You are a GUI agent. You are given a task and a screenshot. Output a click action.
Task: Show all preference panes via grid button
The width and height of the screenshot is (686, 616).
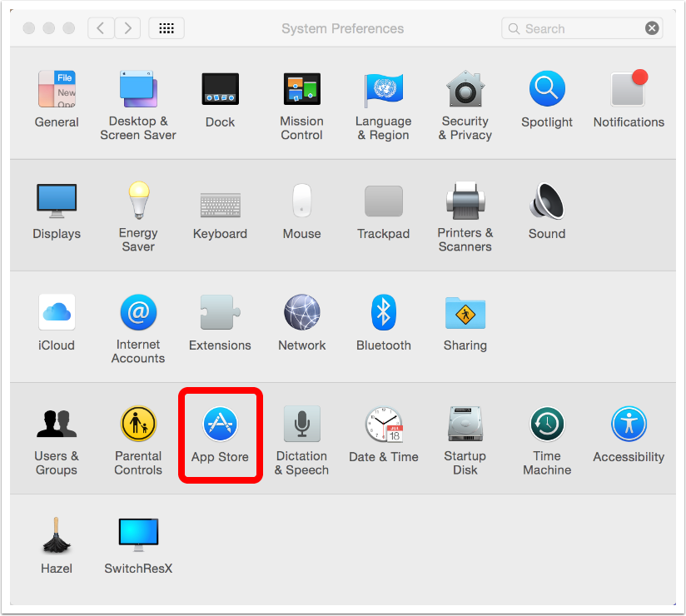click(166, 27)
